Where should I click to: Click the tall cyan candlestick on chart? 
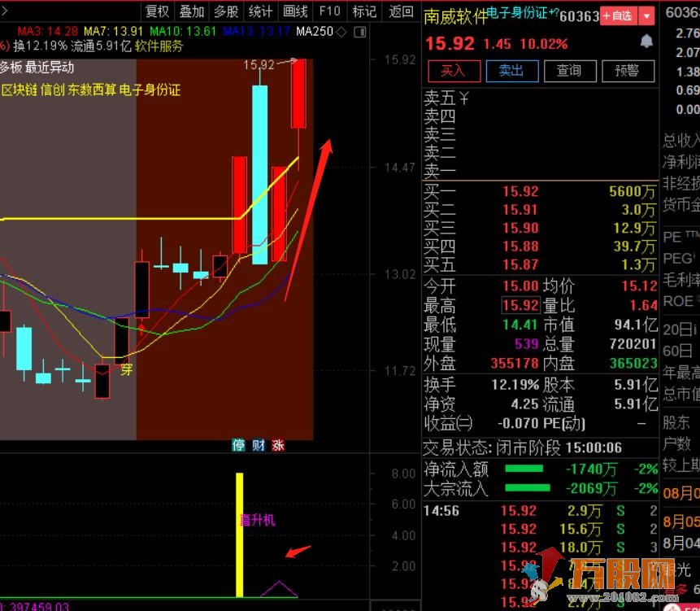tap(260, 175)
